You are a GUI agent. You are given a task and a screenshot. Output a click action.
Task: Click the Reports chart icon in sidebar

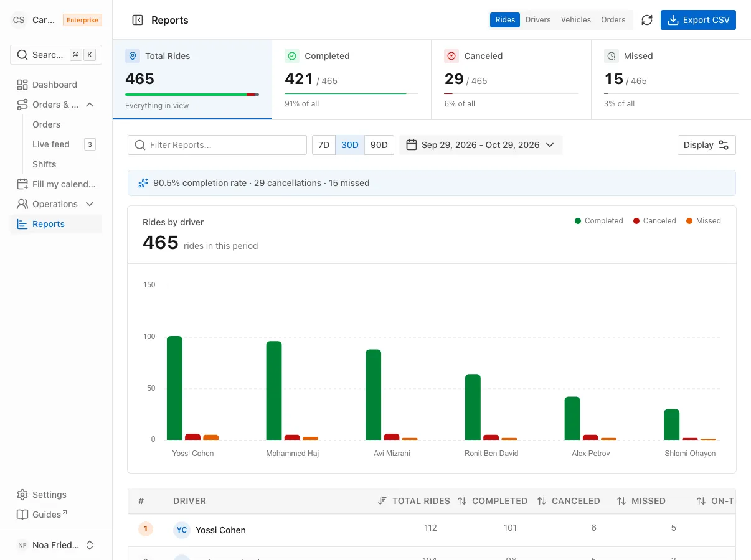[22, 224]
